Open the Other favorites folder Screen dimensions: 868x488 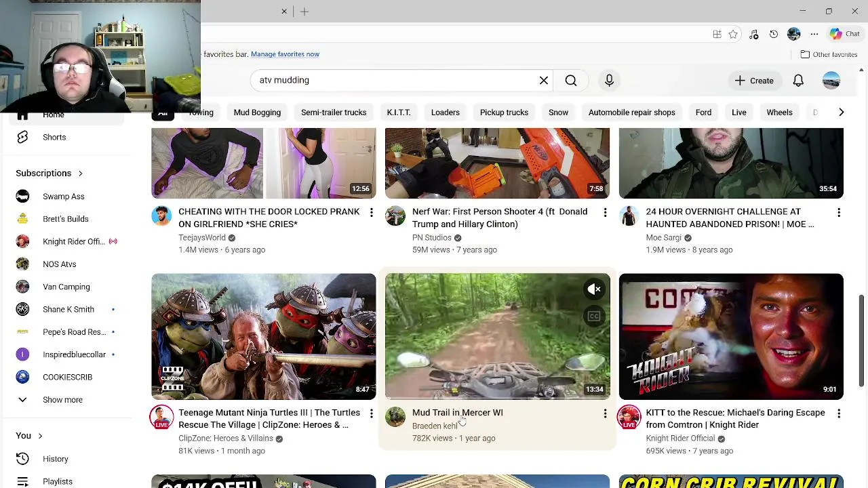pyautogui.click(x=829, y=54)
